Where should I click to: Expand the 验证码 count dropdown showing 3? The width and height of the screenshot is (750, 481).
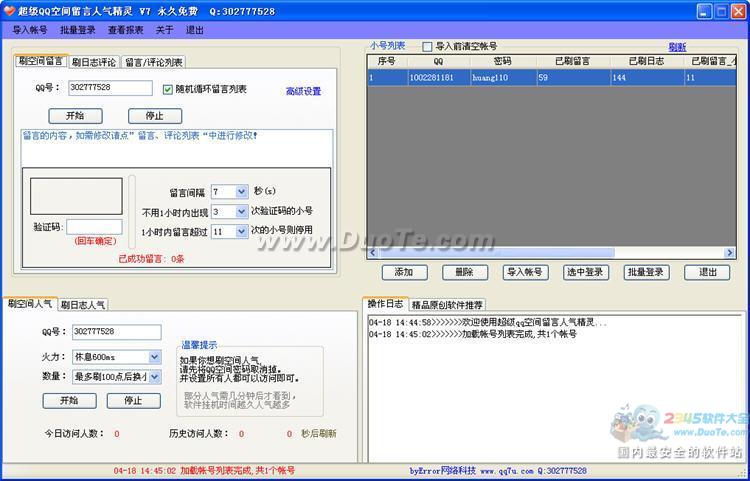pos(242,211)
